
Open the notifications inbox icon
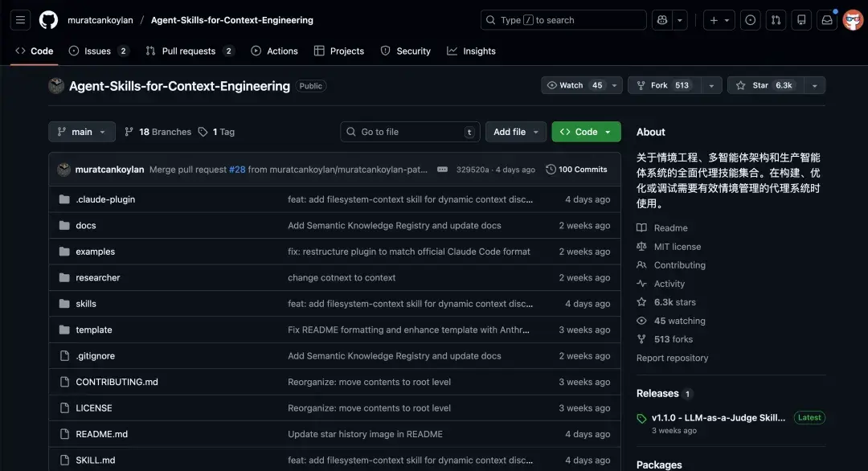coord(826,20)
